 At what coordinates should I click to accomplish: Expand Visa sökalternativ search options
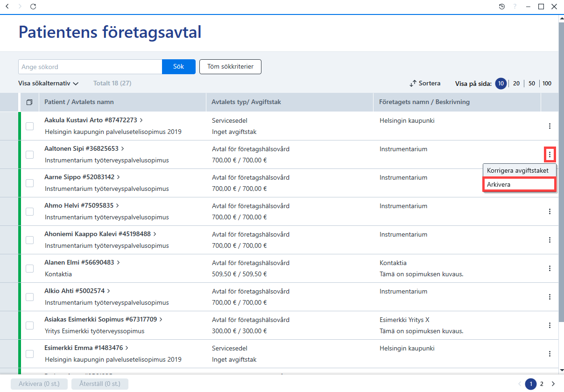click(x=49, y=84)
